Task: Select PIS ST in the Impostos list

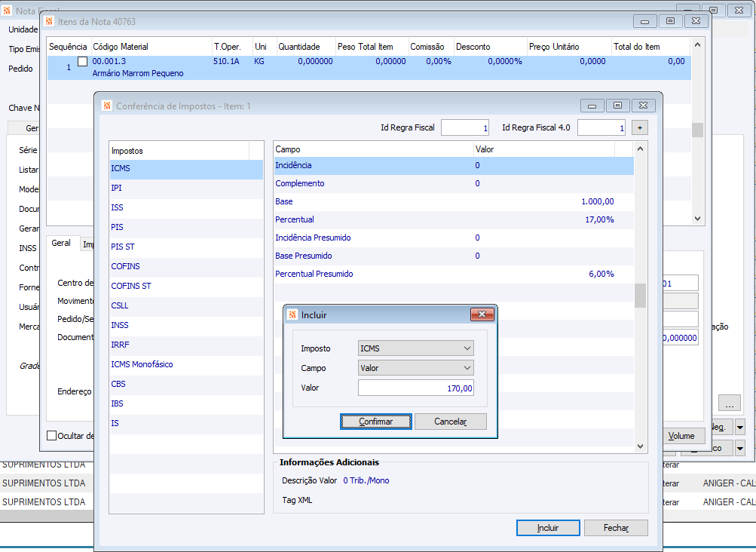Action: (187, 247)
